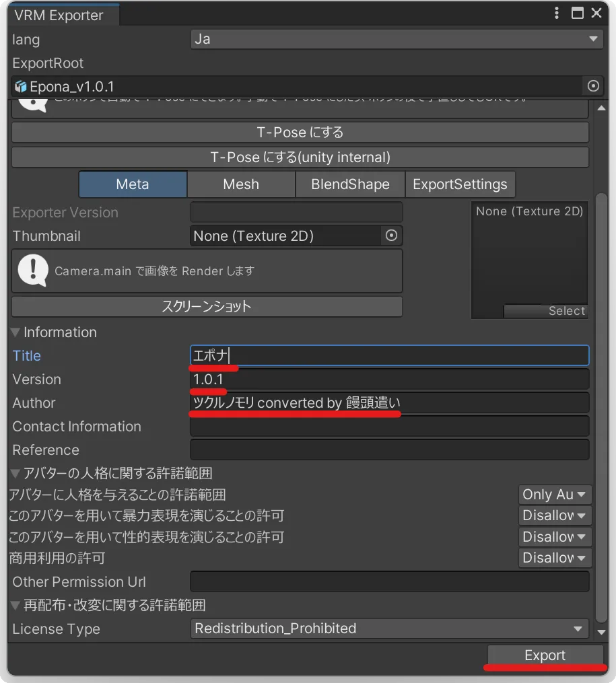Switch to the Mesh tab
This screenshot has width=616, height=683.
click(241, 184)
